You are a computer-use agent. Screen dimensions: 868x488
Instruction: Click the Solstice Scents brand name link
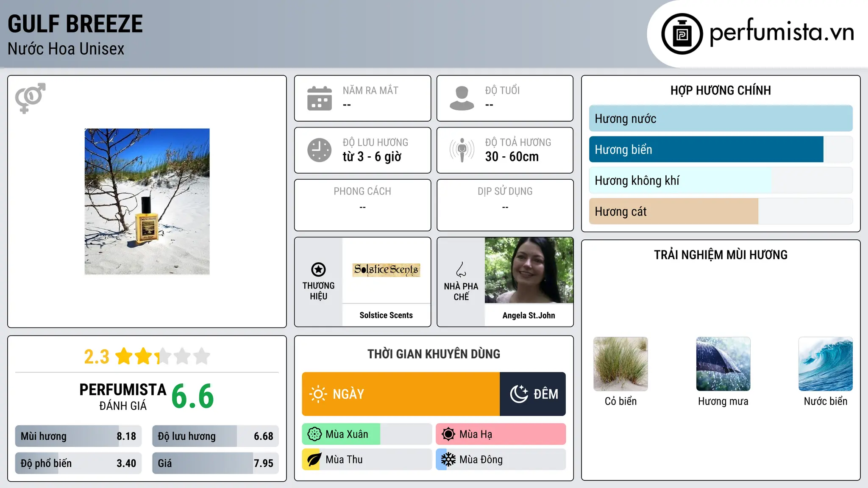(386, 315)
